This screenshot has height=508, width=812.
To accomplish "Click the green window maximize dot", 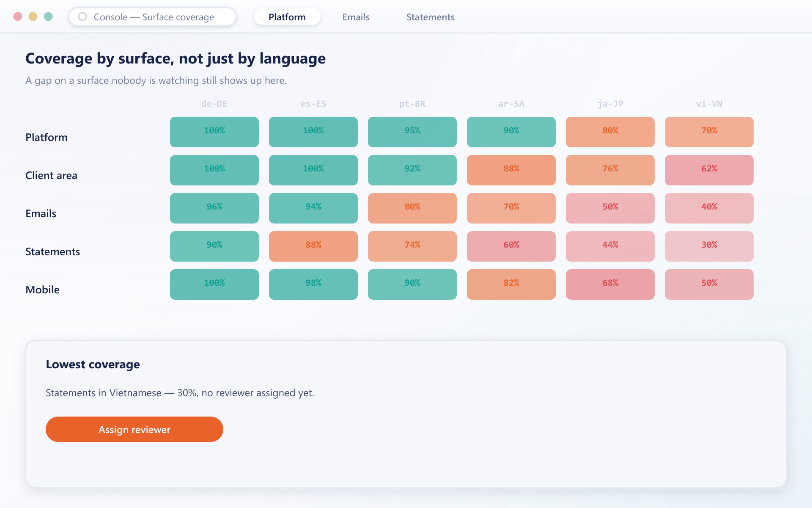I will pyautogui.click(x=48, y=17).
